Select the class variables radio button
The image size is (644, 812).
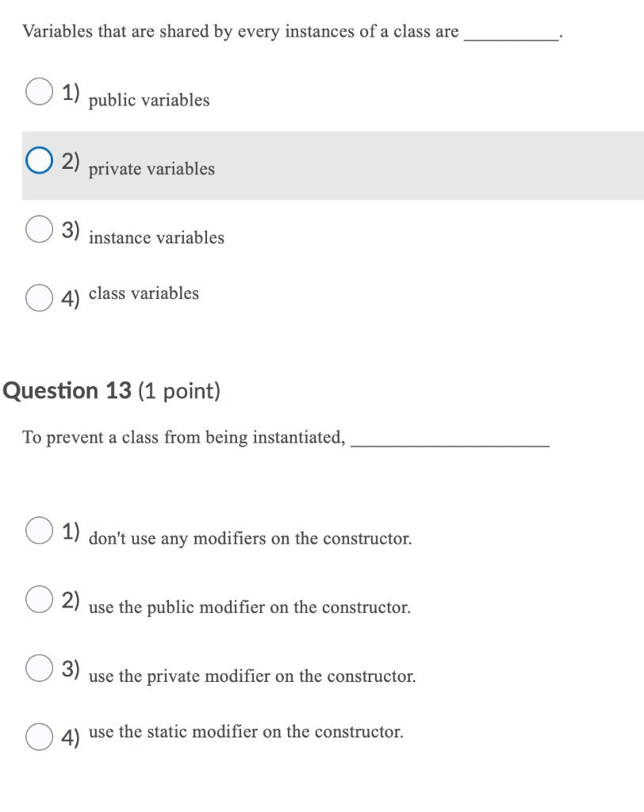(x=40, y=298)
